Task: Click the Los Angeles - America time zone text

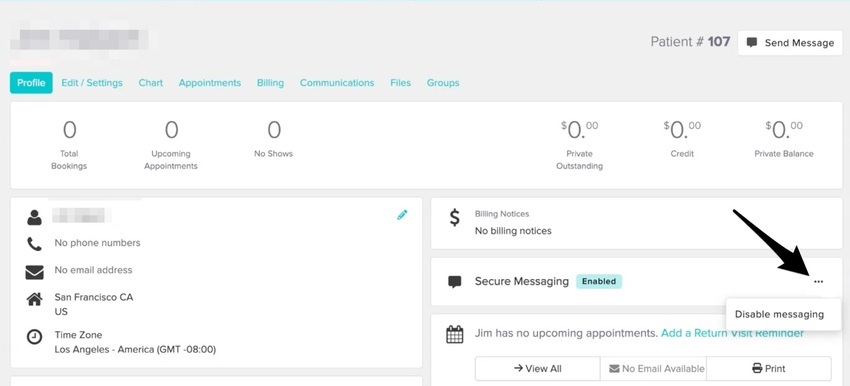Action: (x=135, y=350)
